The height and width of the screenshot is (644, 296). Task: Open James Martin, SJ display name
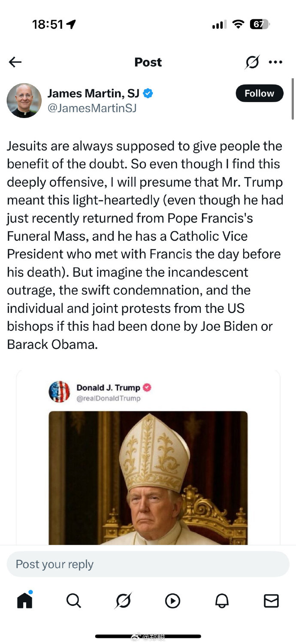coord(93,93)
